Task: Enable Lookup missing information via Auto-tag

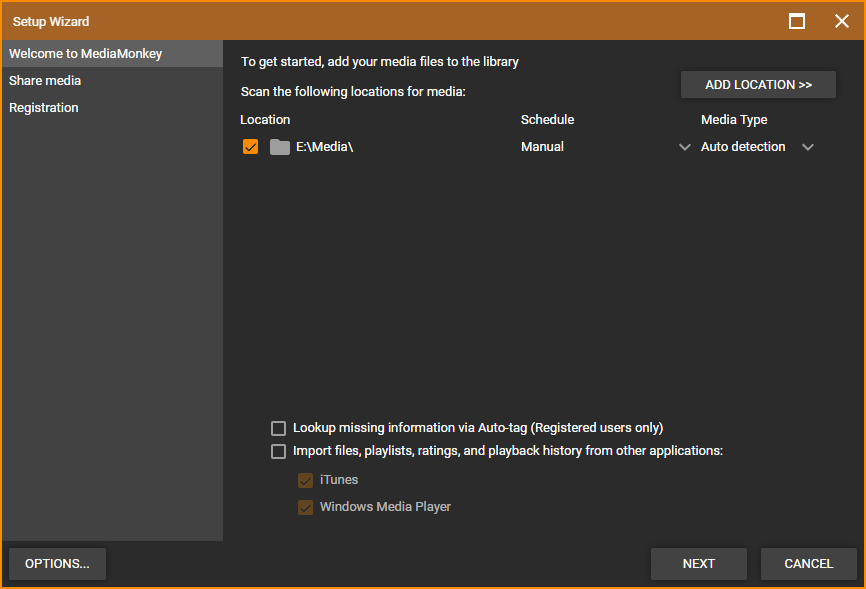Action: click(x=278, y=428)
